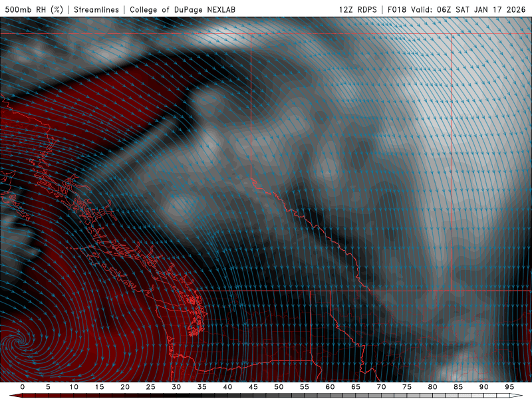Click the colorbar label "5"
The height and width of the screenshot is (399, 532).
48,387
